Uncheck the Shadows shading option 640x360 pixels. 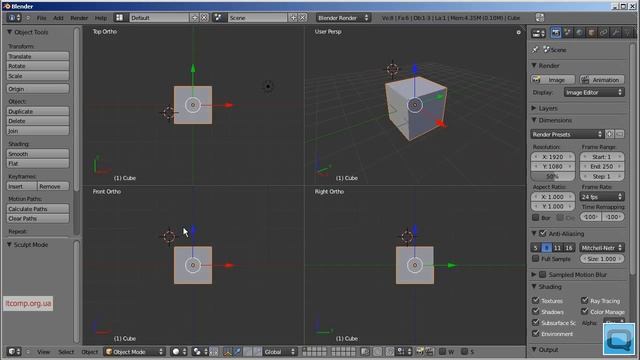point(536,311)
